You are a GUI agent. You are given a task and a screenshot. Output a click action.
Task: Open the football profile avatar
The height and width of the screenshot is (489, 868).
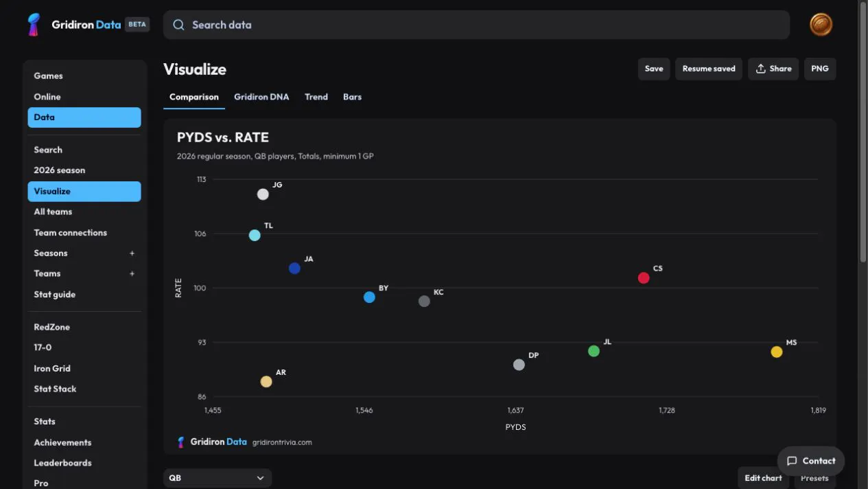pos(821,25)
